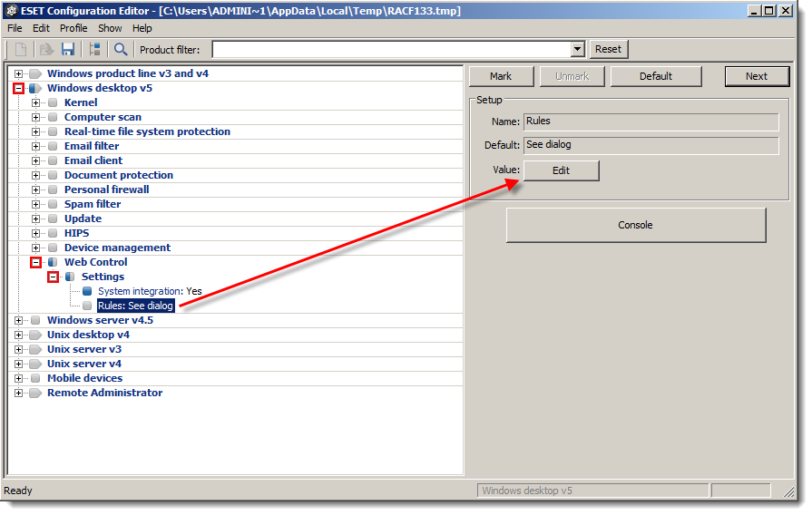Click the Save toolbar icon

[x=68, y=49]
